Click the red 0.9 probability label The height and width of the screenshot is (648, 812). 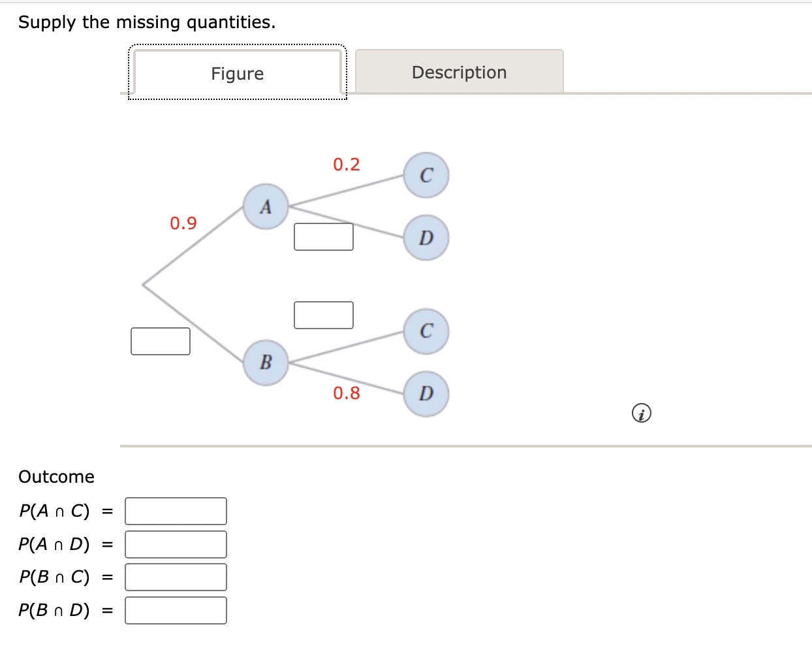click(183, 223)
